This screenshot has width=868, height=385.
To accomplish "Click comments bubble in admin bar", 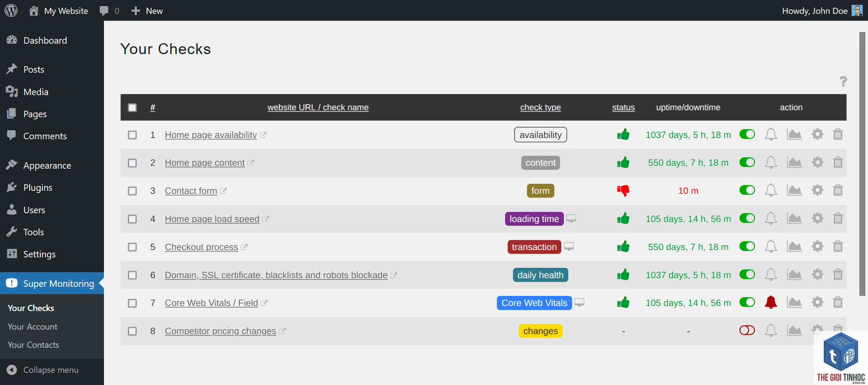I will tap(104, 11).
